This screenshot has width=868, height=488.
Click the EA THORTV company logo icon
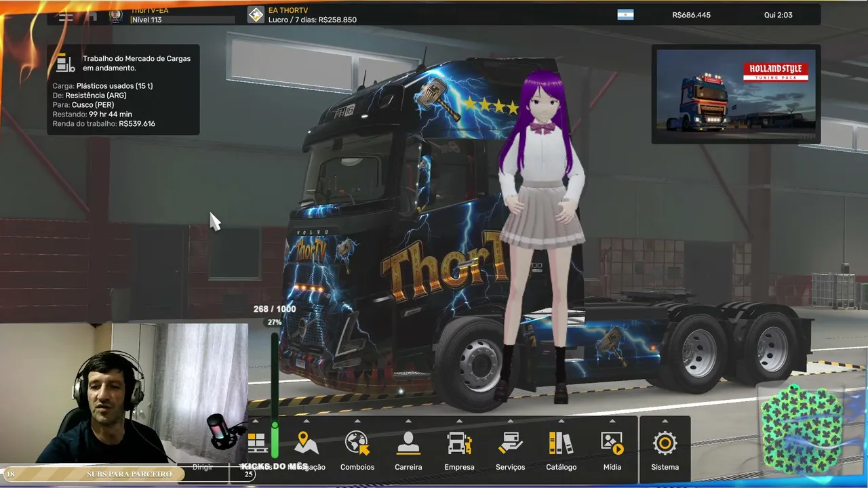(256, 15)
